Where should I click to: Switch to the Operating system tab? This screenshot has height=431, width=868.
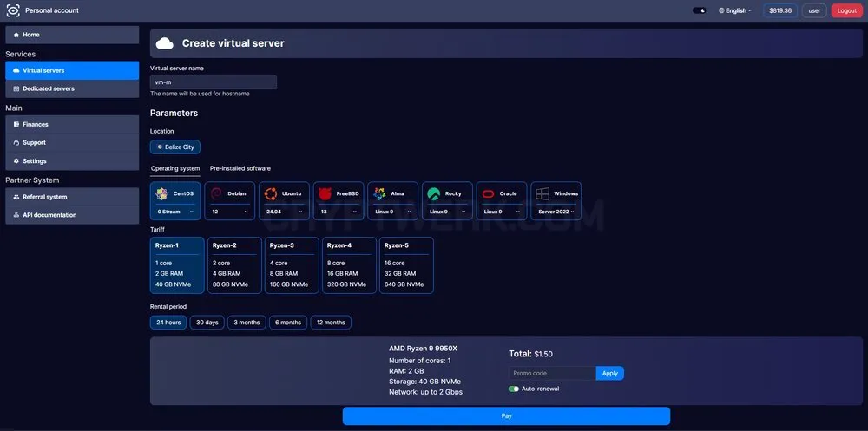(175, 168)
